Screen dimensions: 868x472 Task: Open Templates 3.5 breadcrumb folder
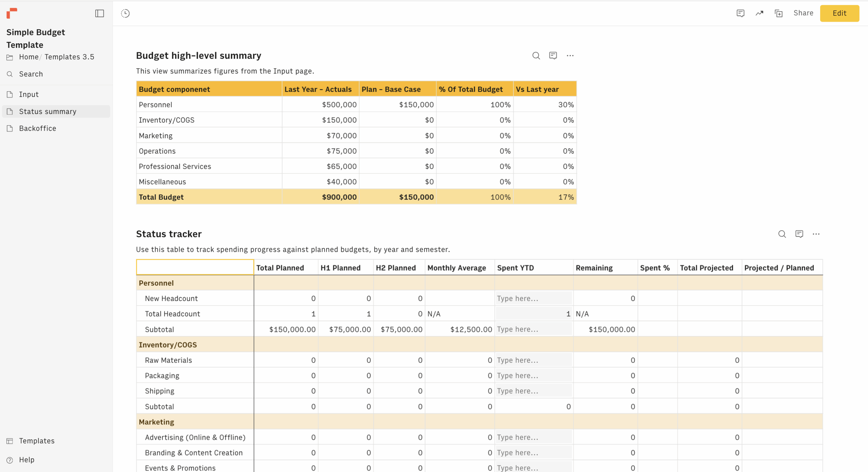pos(69,57)
